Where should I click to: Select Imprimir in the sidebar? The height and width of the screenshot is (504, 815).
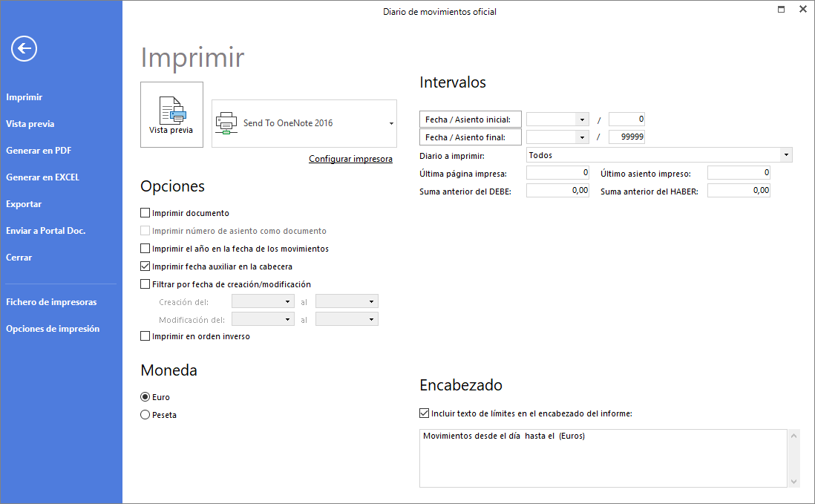click(x=24, y=97)
